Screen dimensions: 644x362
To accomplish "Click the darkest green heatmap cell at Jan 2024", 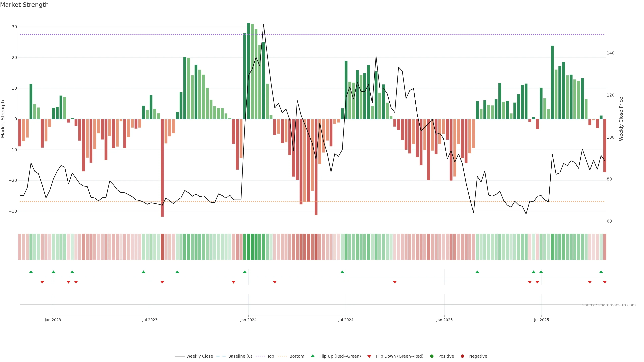I will tap(249, 247).
